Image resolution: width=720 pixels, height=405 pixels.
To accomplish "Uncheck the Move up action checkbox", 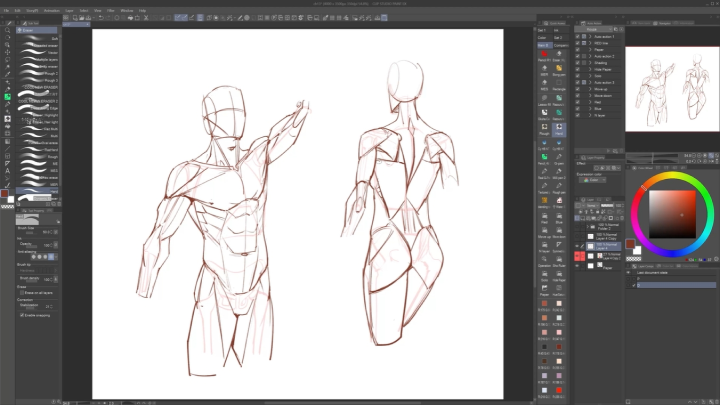I will pyautogui.click(x=578, y=89).
